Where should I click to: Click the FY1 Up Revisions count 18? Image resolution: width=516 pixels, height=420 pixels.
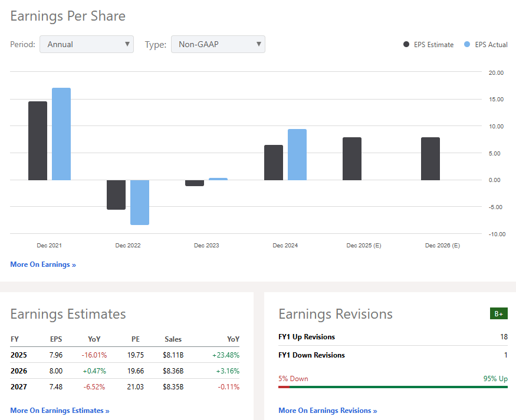(x=503, y=337)
